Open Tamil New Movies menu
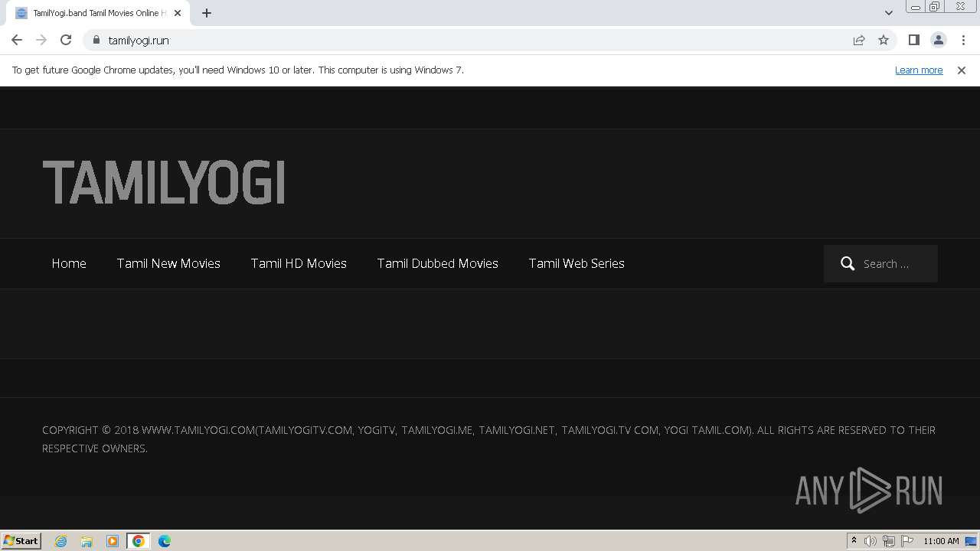 (168, 263)
